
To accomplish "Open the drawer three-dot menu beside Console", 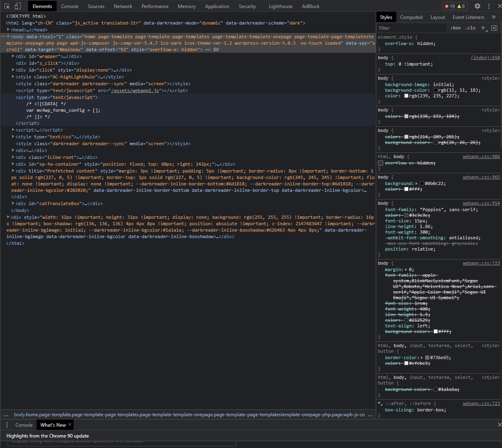I will click(7, 425).
